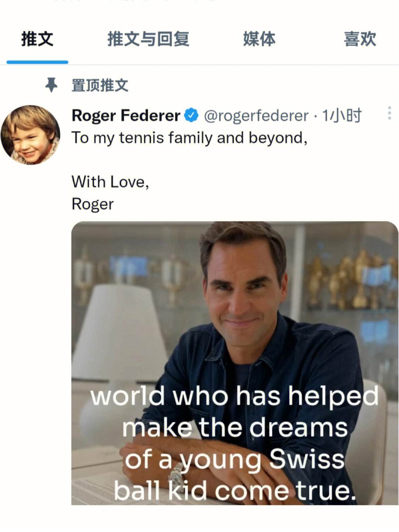
Task: Open the three-dot more options menu
Action: [x=389, y=113]
